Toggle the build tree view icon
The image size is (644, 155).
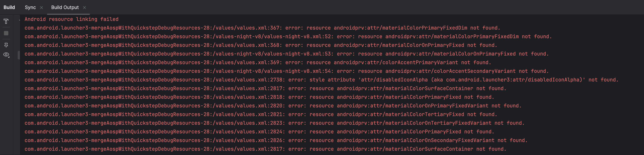[6, 21]
